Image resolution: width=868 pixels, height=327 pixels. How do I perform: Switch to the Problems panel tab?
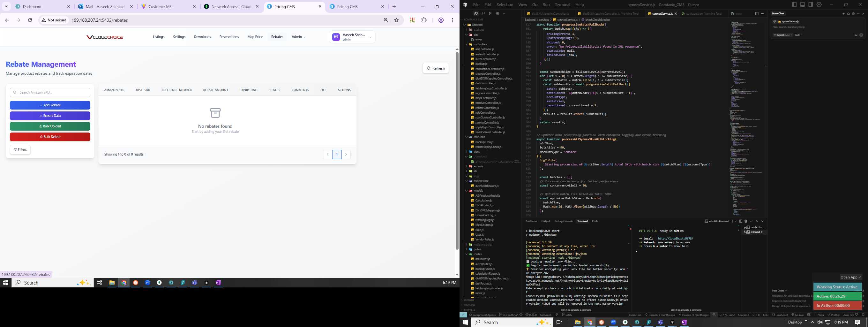tap(531, 221)
